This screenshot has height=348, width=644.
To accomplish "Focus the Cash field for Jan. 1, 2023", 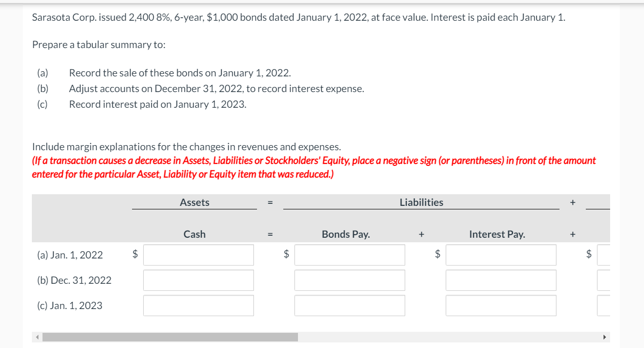I will [x=198, y=306].
